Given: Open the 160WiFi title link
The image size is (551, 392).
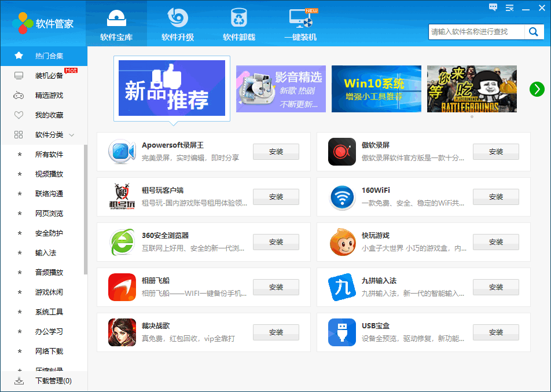Looking at the screenshot, I should click(x=376, y=190).
